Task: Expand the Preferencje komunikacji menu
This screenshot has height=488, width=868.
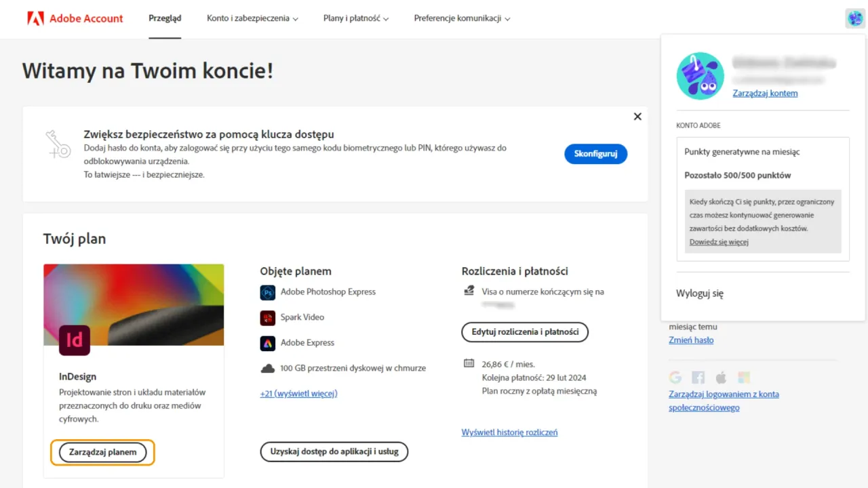Action: click(x=462, y=18)
